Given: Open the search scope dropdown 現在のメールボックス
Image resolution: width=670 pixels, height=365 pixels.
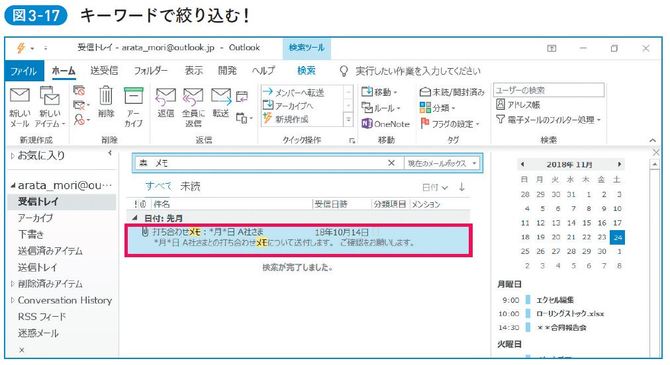Looking at the screenshot, I should [442, 163].
